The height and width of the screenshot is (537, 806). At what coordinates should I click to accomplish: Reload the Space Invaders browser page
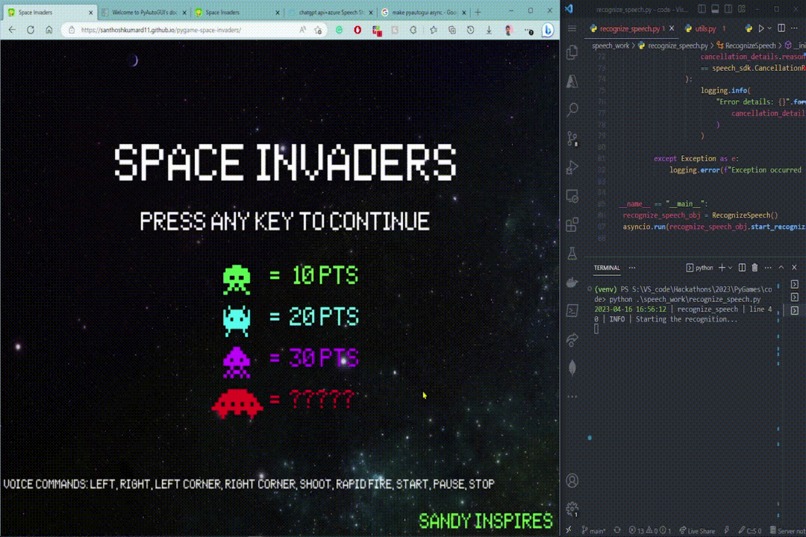(30, 30)
